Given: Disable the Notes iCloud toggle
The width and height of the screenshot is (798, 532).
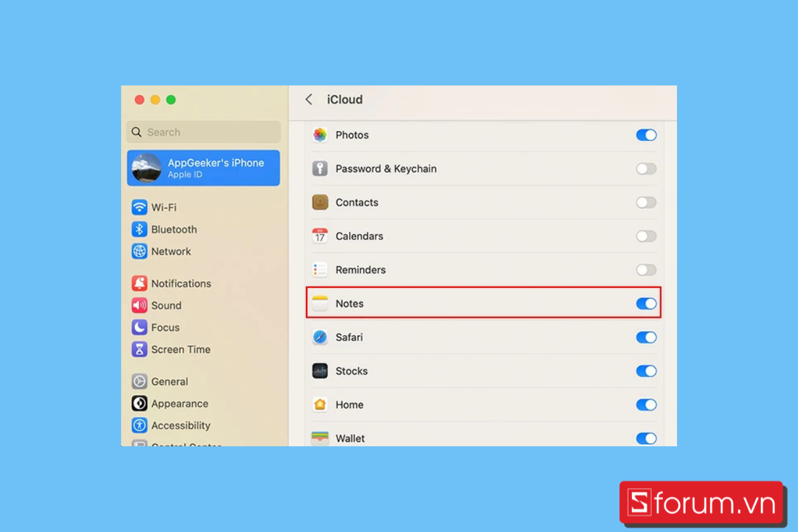Looking at the screenshot, I should [646, 304].
